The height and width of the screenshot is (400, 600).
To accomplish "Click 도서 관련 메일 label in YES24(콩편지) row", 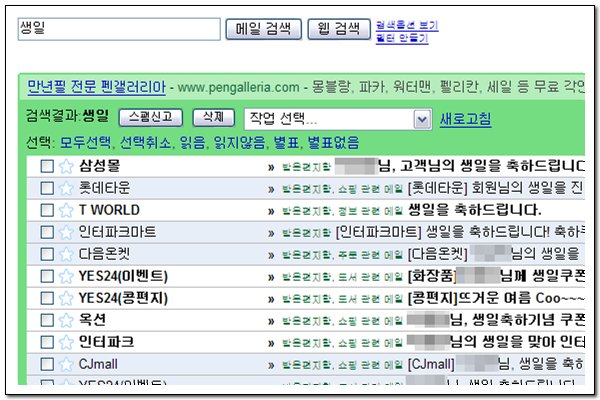I will tap(370, 299).
